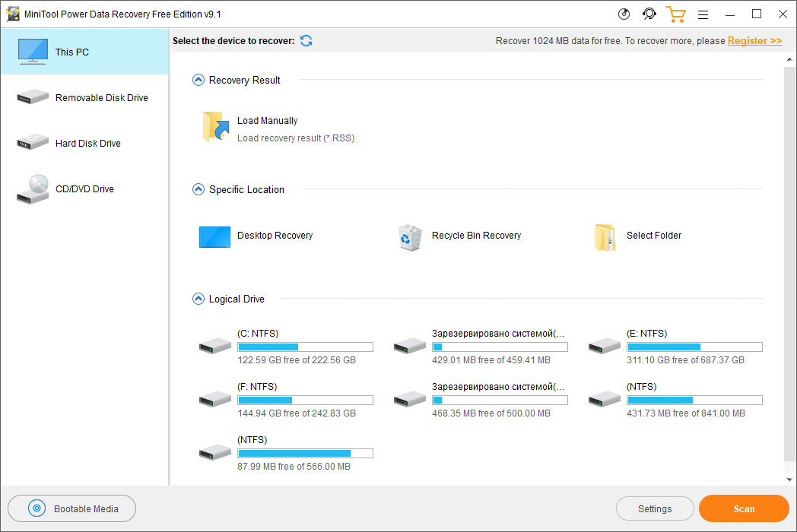Click the E: drive usage bar
Image resolution: width=797 pixels, height=532 pixels.
coord(695,347)
